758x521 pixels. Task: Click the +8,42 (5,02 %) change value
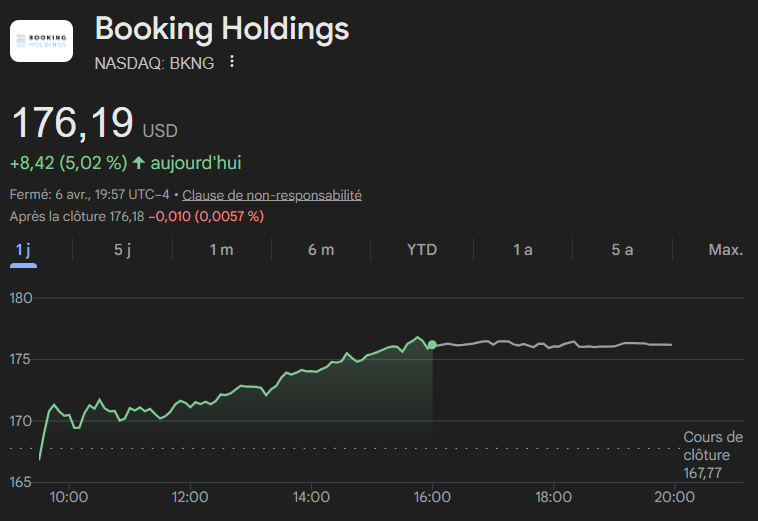point(68,162)
